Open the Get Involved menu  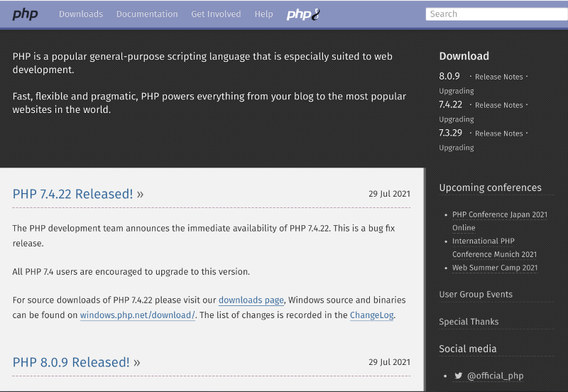216,14
